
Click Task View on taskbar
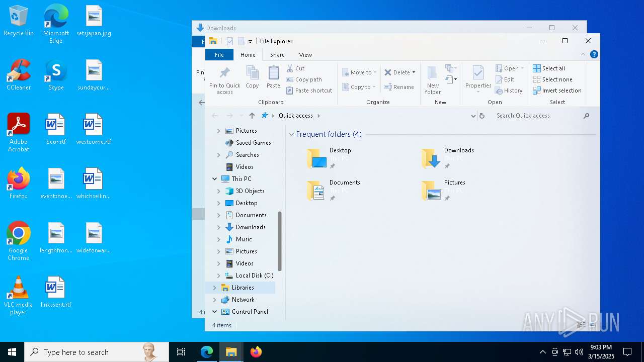(181, 352)
